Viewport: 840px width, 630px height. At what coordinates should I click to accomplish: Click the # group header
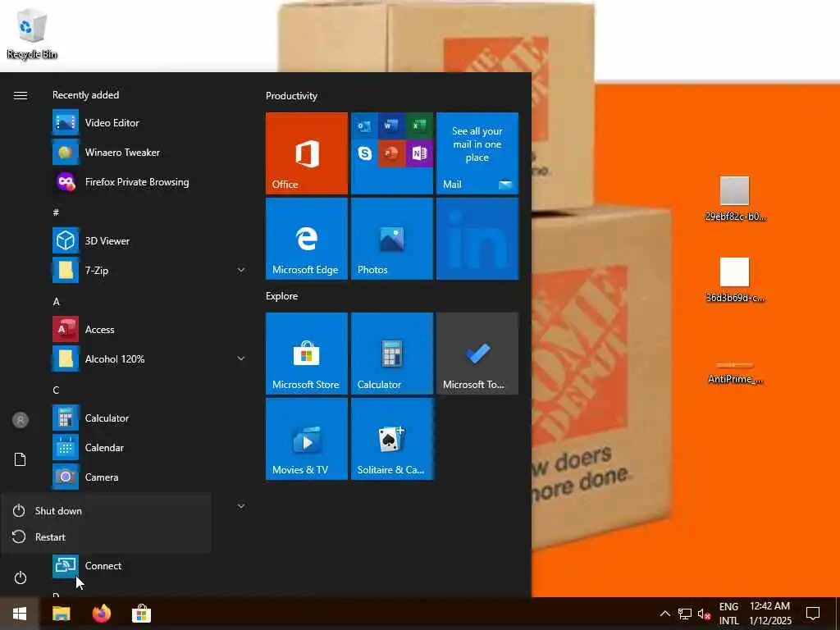[57, 213]
